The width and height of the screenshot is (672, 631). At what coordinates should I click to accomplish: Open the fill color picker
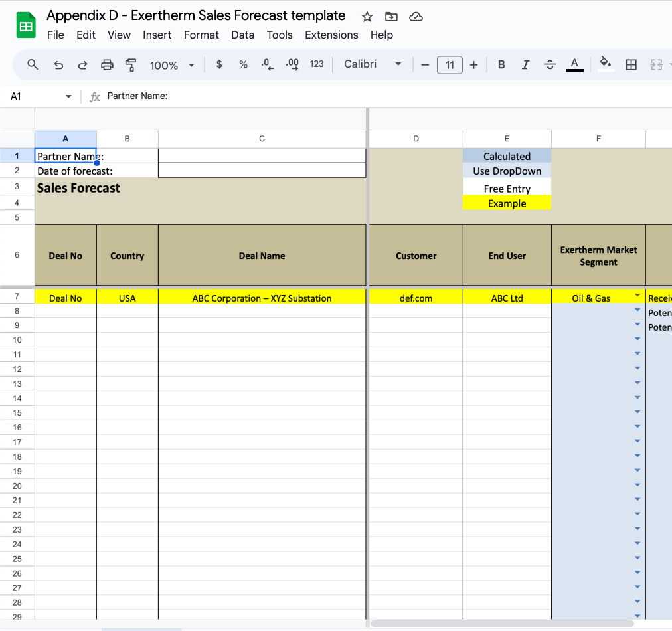(x=605, y=64)
